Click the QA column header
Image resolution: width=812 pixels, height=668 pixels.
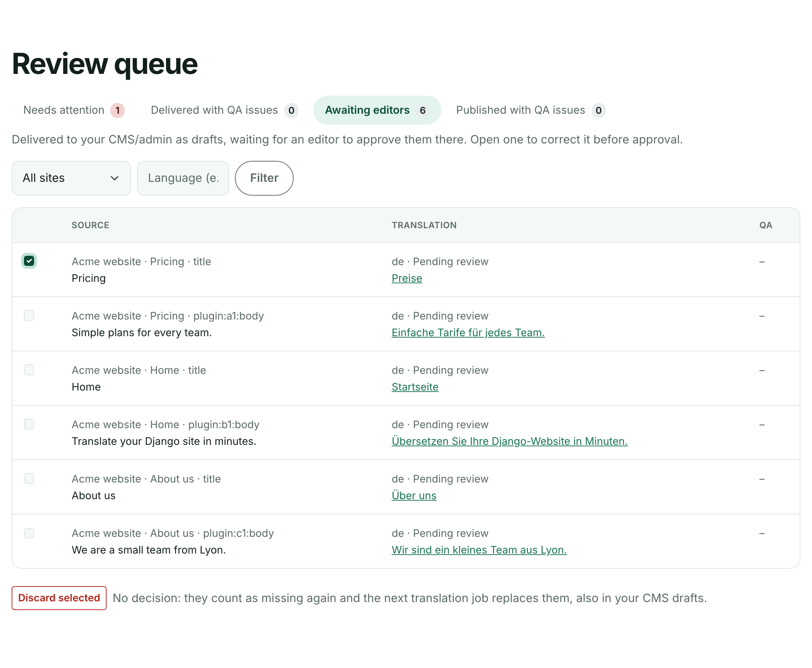tap(765, 225)
